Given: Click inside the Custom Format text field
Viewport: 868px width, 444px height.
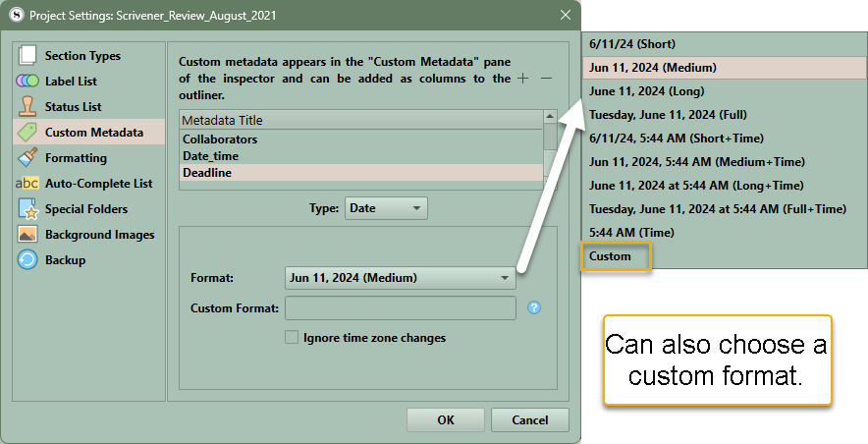Looking at the screenshot, I should [401, 307].
